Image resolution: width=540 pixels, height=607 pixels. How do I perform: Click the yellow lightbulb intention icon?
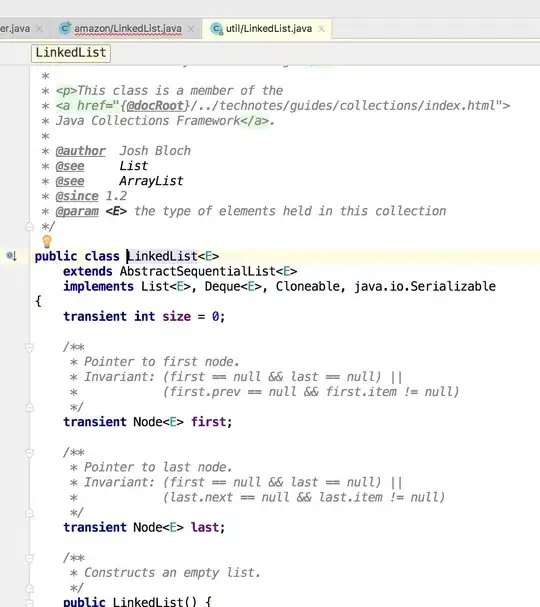point(47,241)
